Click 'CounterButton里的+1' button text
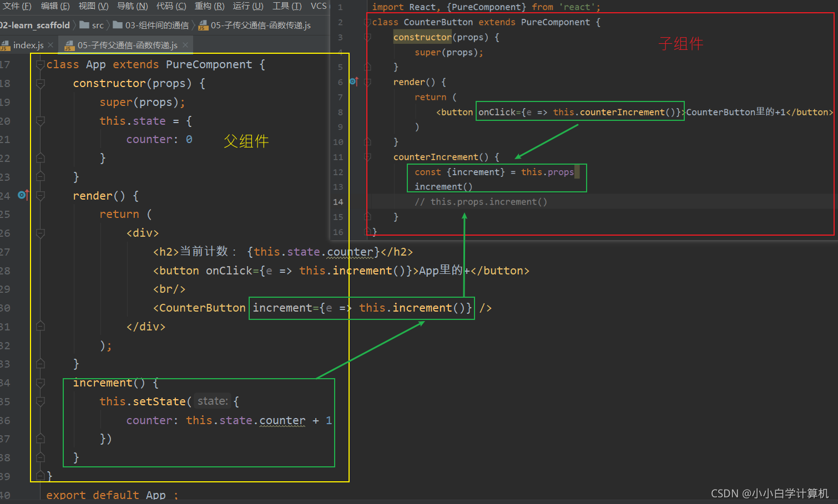This screenshot has width=838, height=504. click(736, 112)
